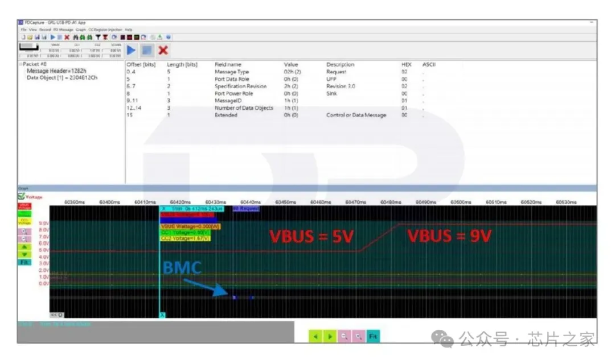Click the first binoculars search icon
This screenshot has width=615, height=364.
coord(76,37)
